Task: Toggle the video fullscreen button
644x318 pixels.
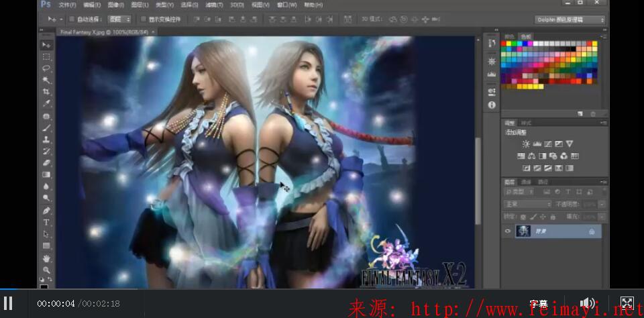Action: tap(627, 304)
